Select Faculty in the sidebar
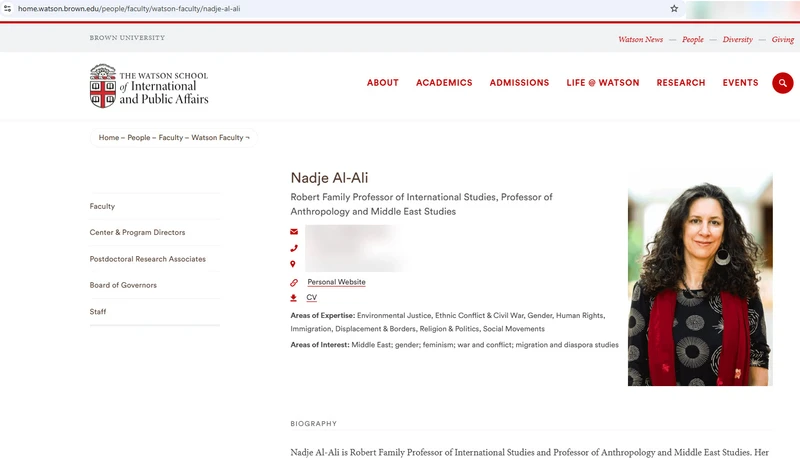The width and height of the screenshot is (800, 458). [x=102, y=206]
